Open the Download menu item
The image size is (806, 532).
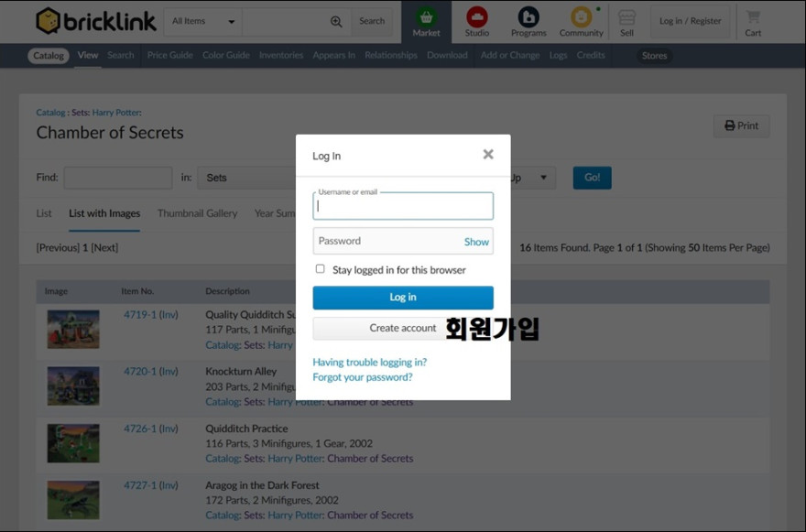(x=447, y=55)
